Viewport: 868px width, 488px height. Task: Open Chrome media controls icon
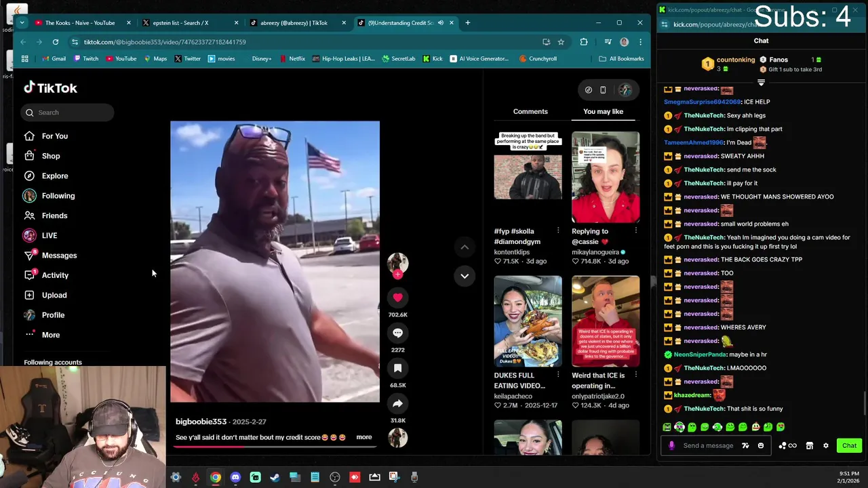(608, 42)
